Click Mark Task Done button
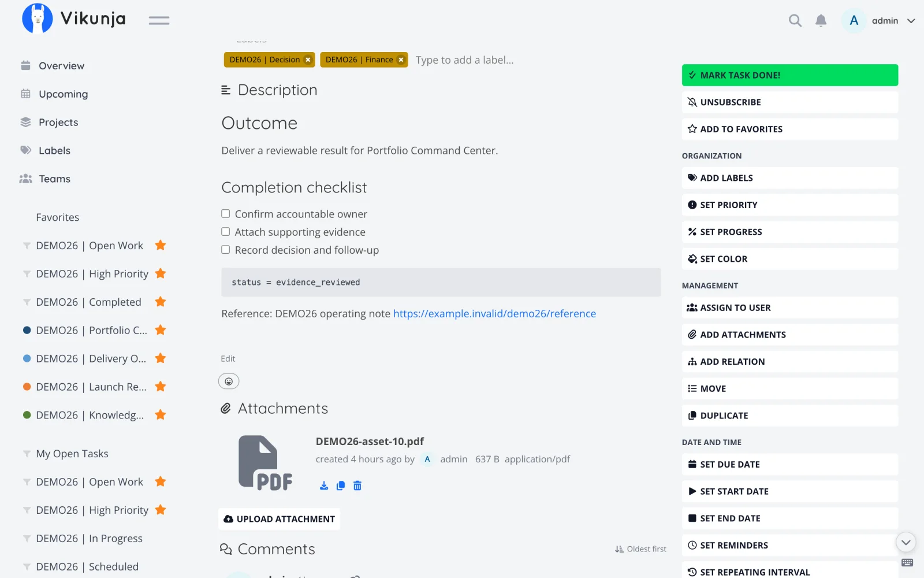This screenshot has height=578, width=924. (x=789, y=75)
